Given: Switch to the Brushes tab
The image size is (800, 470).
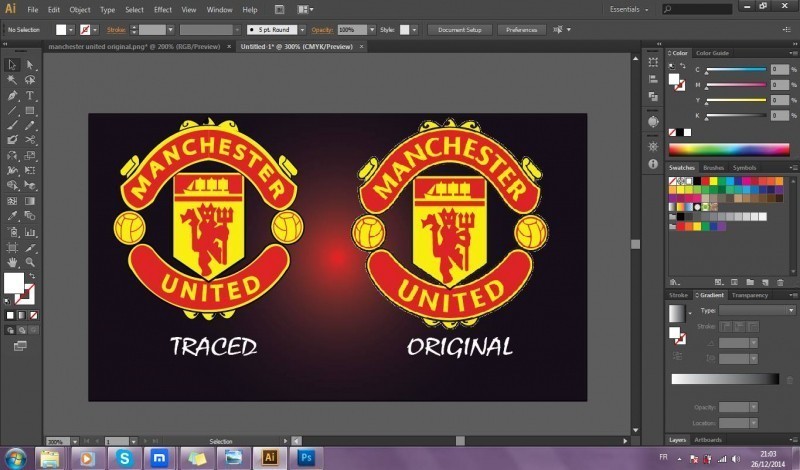Looking at the screenshot, I should tap(713, 168).
